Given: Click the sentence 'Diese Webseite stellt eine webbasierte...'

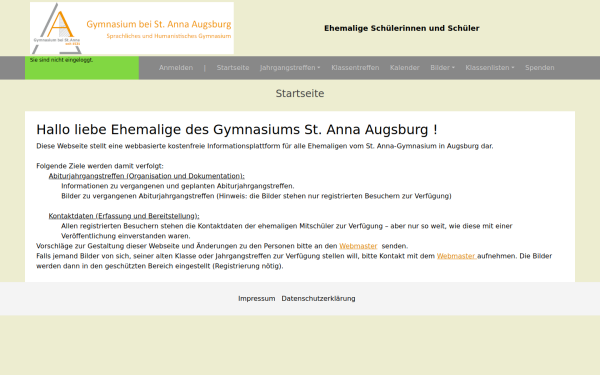Looking at the screenshot, I should (265, 146).
